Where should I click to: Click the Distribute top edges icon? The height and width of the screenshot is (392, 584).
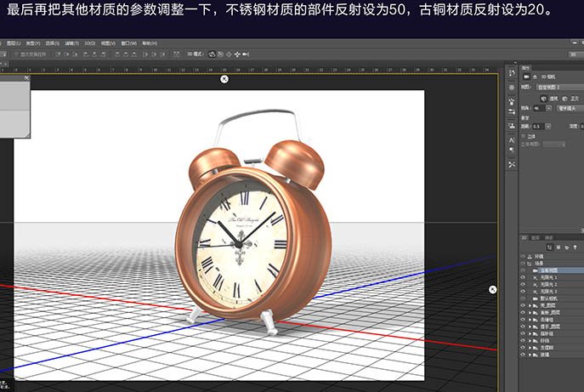point(117,54)
